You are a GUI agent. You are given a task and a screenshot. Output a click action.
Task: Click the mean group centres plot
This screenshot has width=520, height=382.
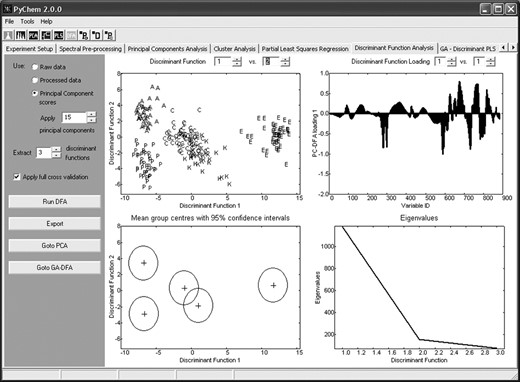pos(210,287)
